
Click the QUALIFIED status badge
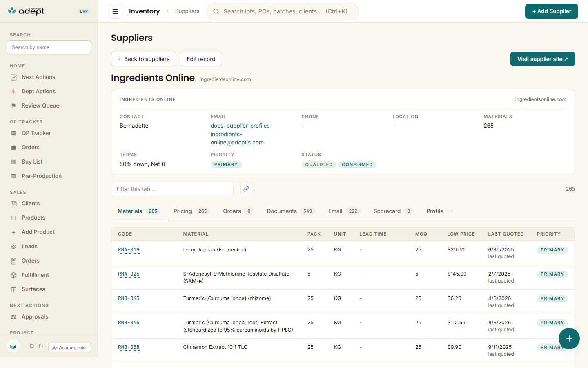pos(319,164)
